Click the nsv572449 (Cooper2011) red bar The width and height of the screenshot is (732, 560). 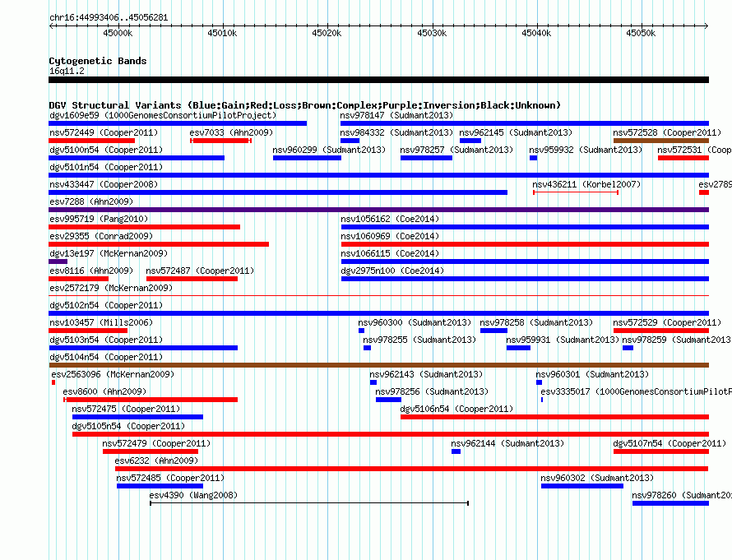tap(91, 141)
